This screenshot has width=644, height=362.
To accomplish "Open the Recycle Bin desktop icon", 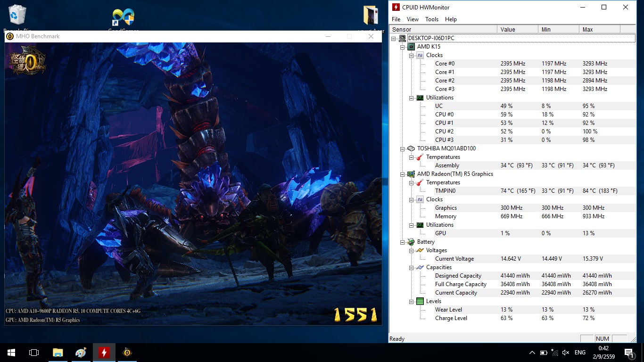I will [x=17, y=14].
